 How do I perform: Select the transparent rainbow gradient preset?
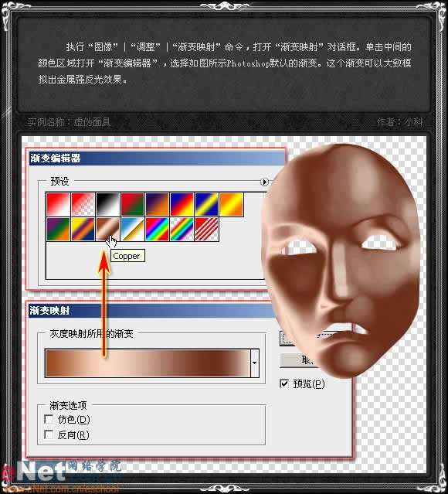click(x=182, y=229)
